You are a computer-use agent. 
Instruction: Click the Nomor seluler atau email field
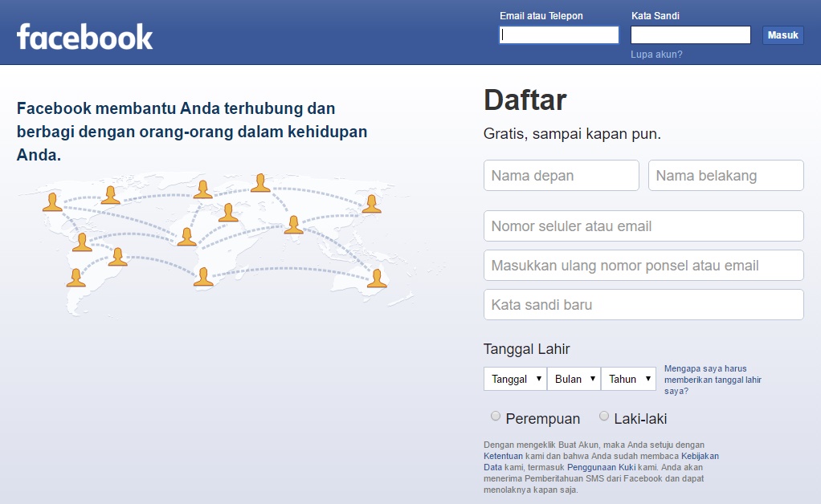643,226
